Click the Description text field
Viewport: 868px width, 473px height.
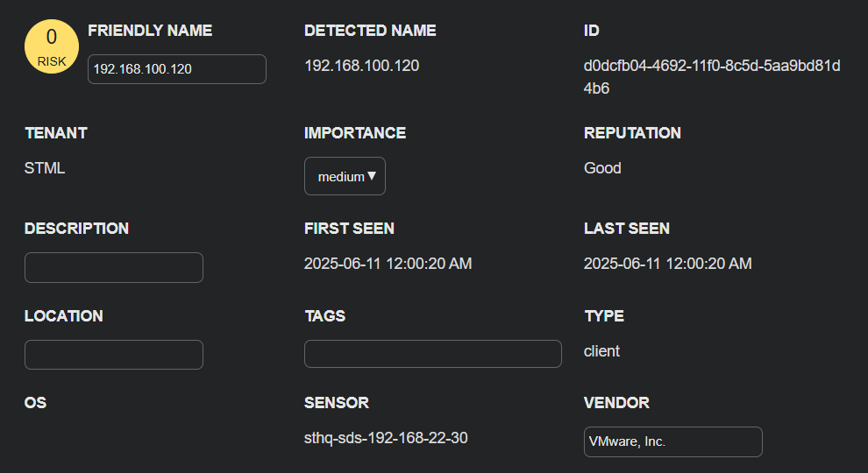point(114,268)
